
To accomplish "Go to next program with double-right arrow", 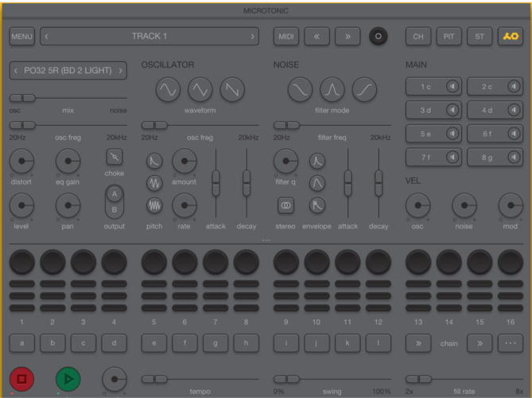I will [348, 37].
